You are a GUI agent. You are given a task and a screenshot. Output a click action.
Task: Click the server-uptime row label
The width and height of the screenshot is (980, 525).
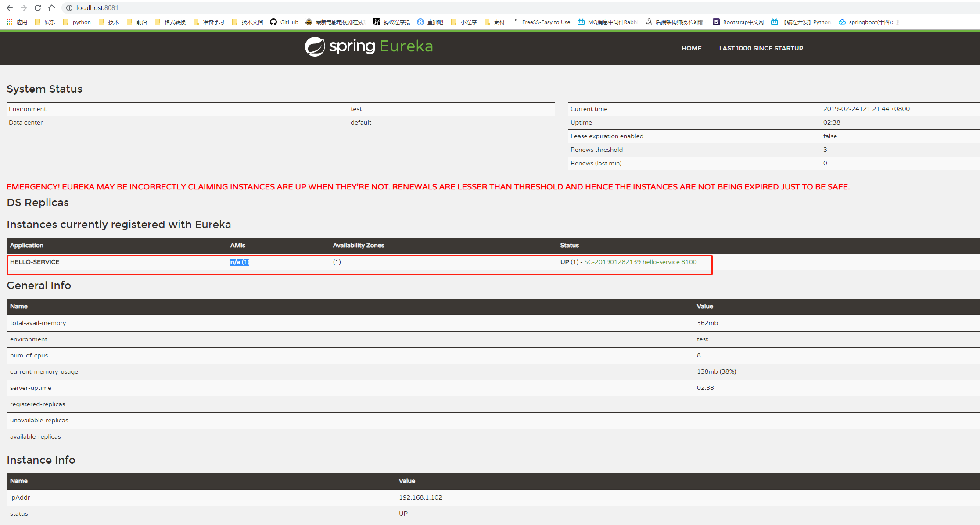pyautogui.click(x=31, y=388)
